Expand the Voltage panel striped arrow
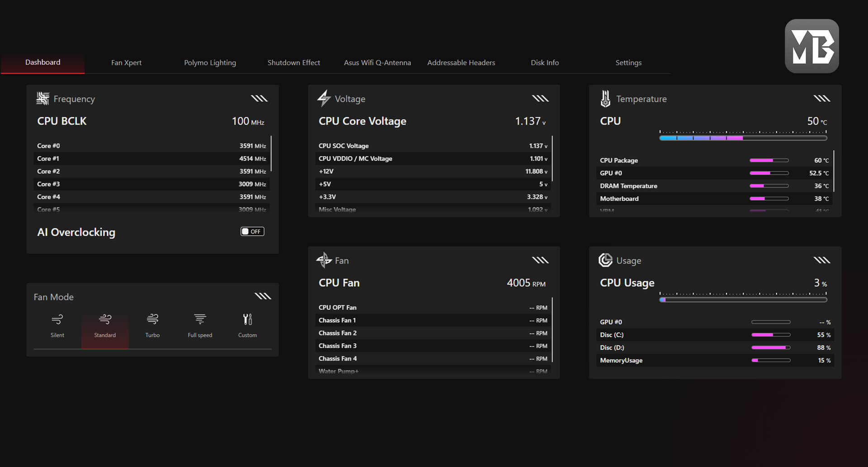868x467 pixels. [x=540, y=98]
